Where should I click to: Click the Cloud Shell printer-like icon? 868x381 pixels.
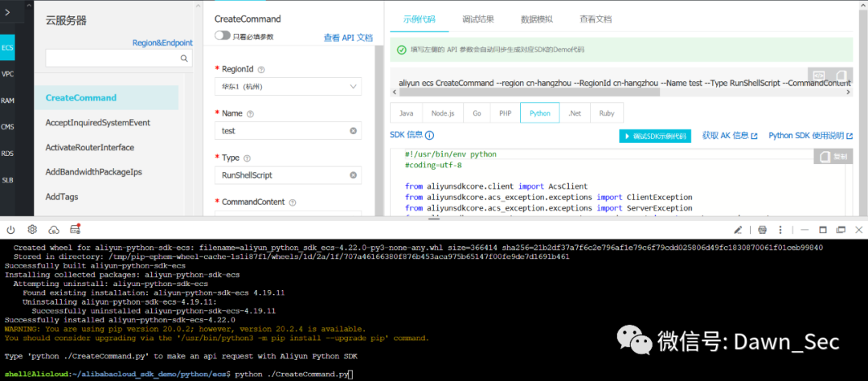click(762, 229)
